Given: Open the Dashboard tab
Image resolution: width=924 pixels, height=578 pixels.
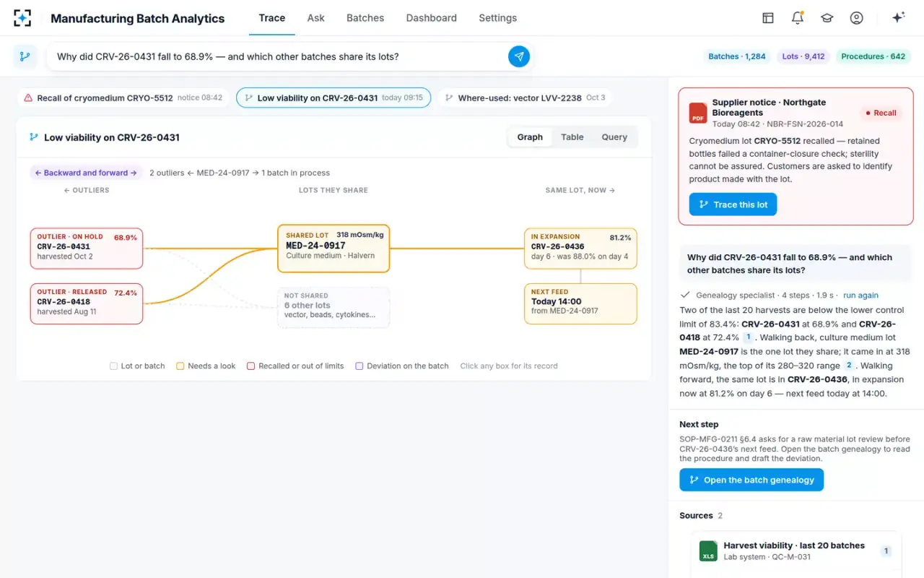Looking at the screenshot, I should point(432,18).
